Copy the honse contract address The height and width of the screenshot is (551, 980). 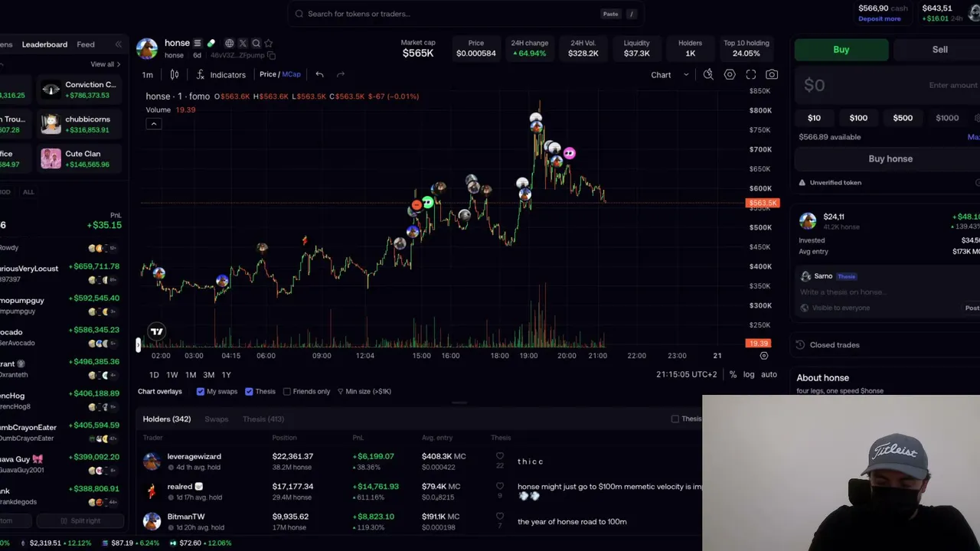click(271, 56)
